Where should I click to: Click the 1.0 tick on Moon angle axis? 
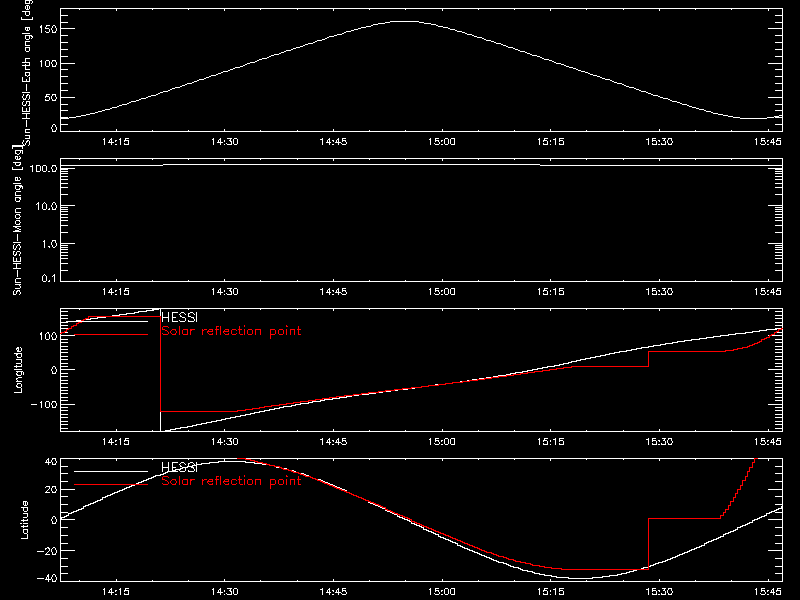point(49,244)
